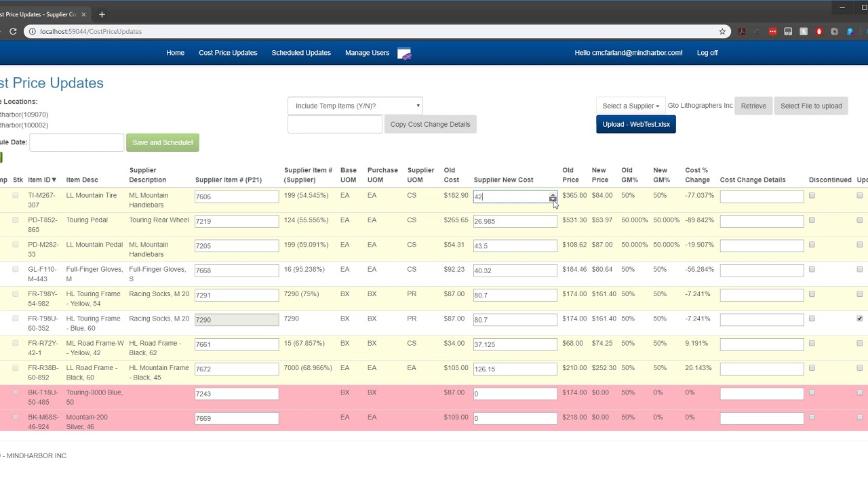Open a new browser tab with plus icon
This screenshot has width=868, height=488.
click(x=102, y=14)
